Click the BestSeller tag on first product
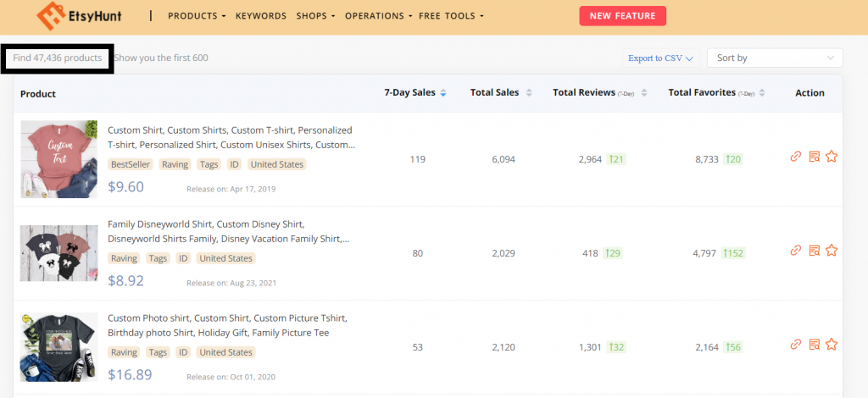This screenshot has height=398, width=868. [131, 164]
